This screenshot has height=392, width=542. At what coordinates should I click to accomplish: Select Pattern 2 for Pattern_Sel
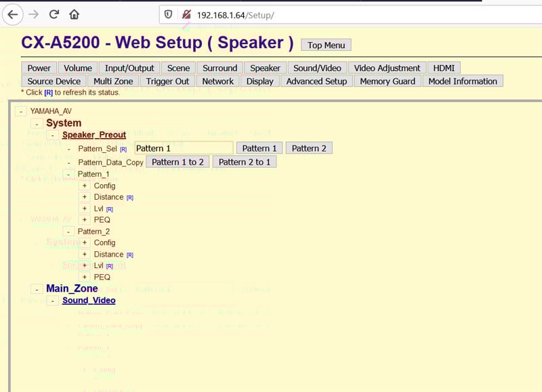309,148
